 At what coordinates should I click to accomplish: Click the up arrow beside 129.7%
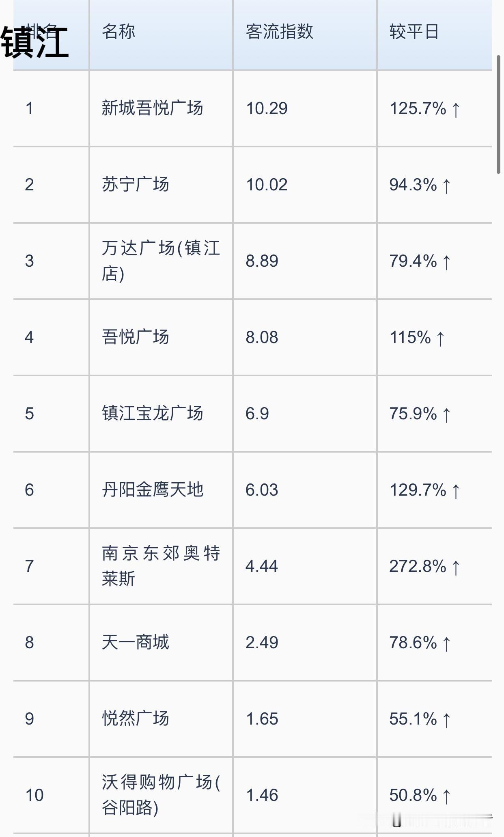456,491
